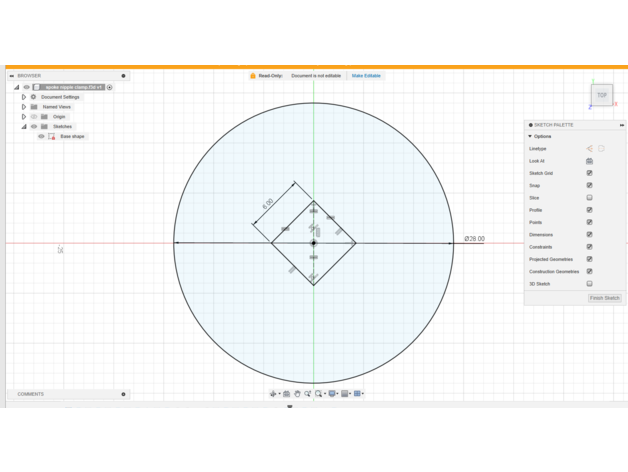Click the Look At icon in bottom toolbar
Viewport: 628px width, 472px height.
[x=286, y=394]
